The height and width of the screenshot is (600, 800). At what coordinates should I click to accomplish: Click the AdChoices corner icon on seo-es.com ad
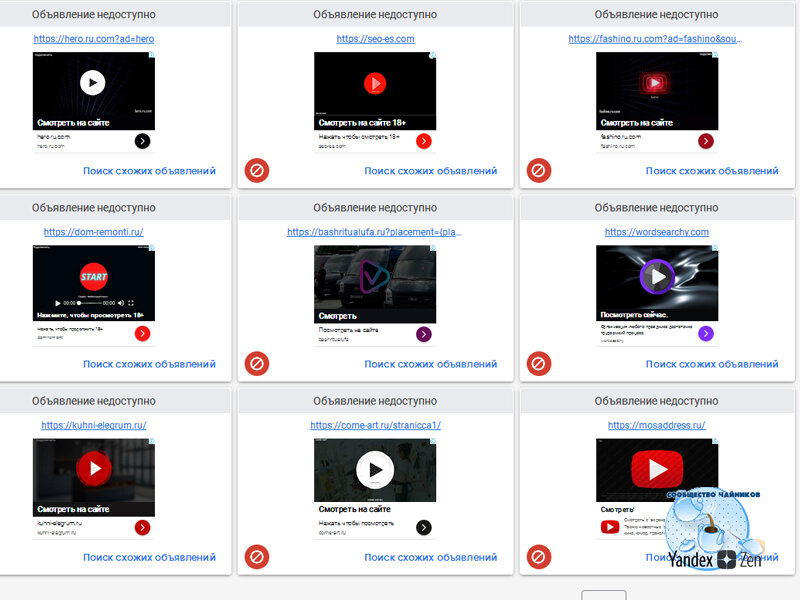pos(433,55)
